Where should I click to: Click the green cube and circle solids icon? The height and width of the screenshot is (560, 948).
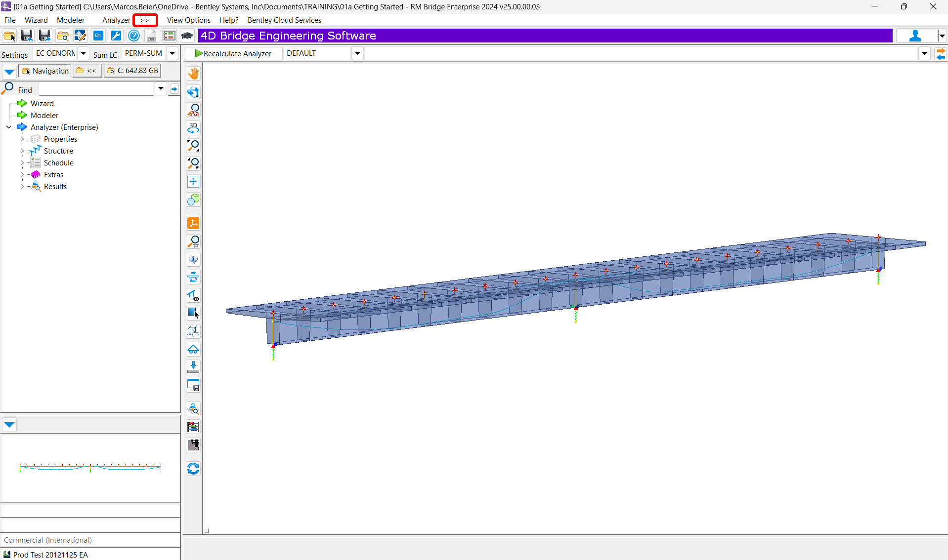pos(193,200)
